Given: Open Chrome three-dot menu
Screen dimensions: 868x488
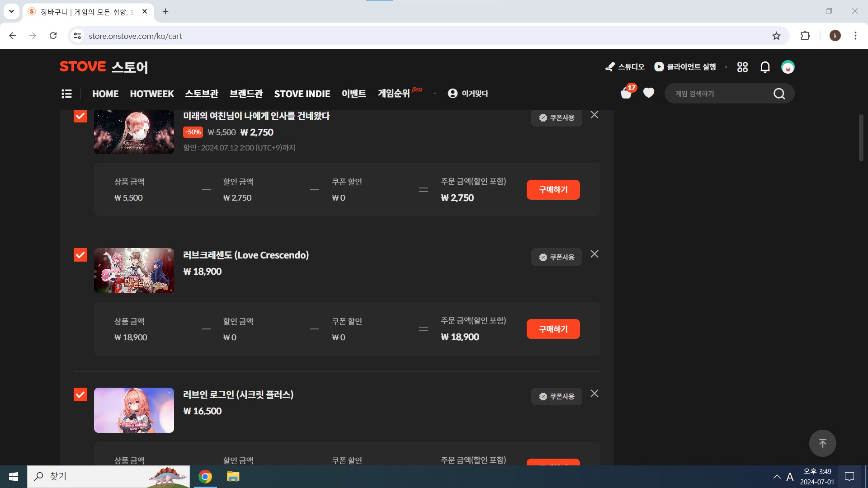Looking at the screenshot, I should [855, 36].
